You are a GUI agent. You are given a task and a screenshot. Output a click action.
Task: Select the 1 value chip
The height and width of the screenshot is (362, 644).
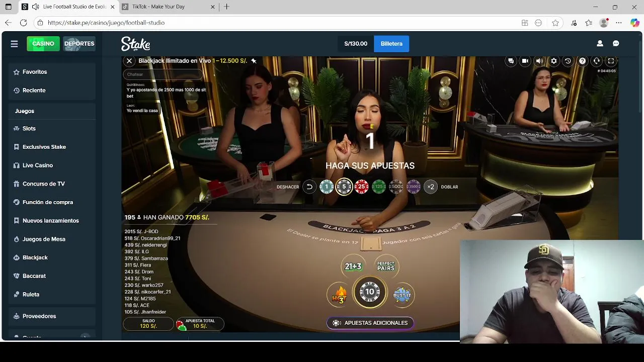(327, 187)
